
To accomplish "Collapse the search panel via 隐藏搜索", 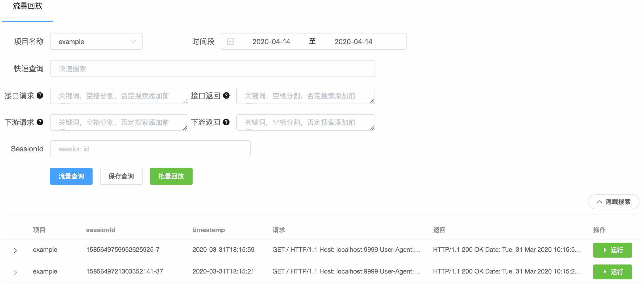I will pyautogui.click(x=613, y=202).
